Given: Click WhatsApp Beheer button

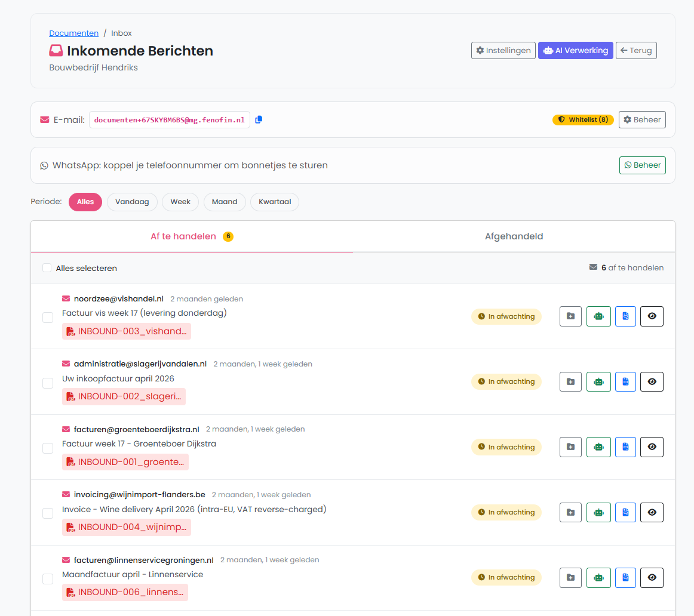Looking at the screenshot, I should click(642, 165).
